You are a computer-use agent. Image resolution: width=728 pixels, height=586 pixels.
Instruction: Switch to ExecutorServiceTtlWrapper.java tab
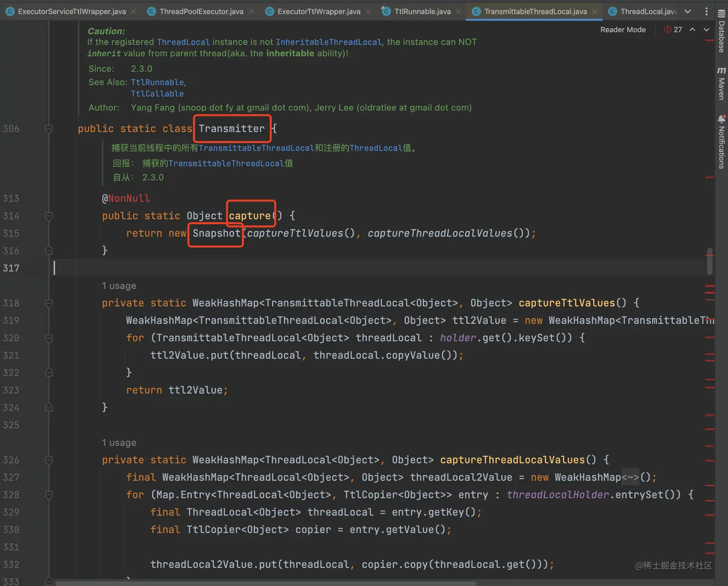pos(72,11)
